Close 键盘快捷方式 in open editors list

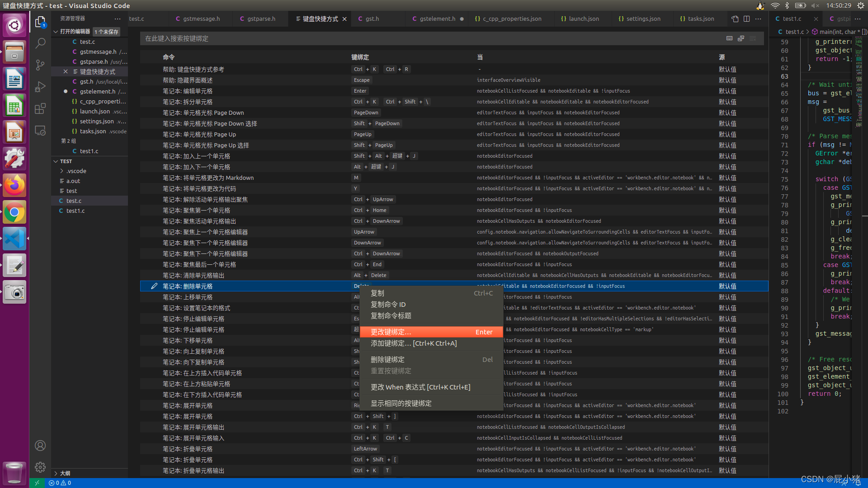pos(66,71)
